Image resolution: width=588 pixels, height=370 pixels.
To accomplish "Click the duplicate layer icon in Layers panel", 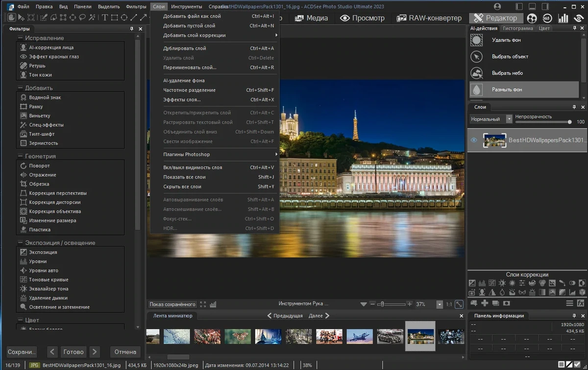I will (495, 303).
